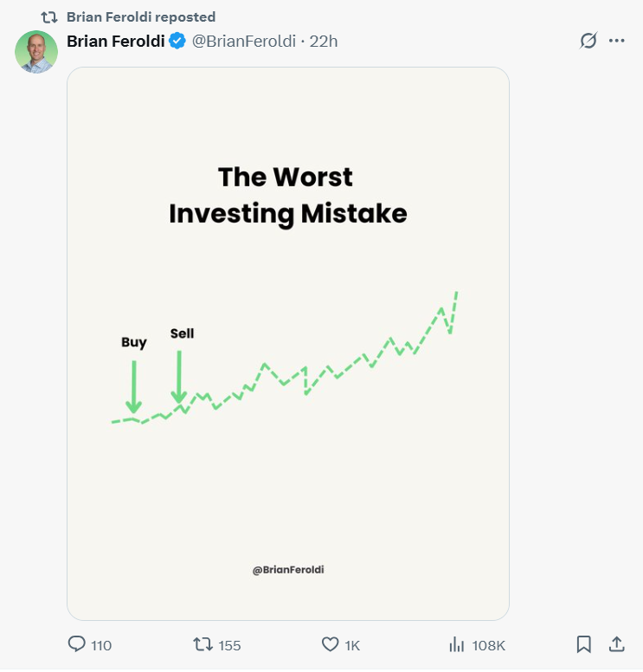Click the repost arrows icon above the name

pos(49,17)
